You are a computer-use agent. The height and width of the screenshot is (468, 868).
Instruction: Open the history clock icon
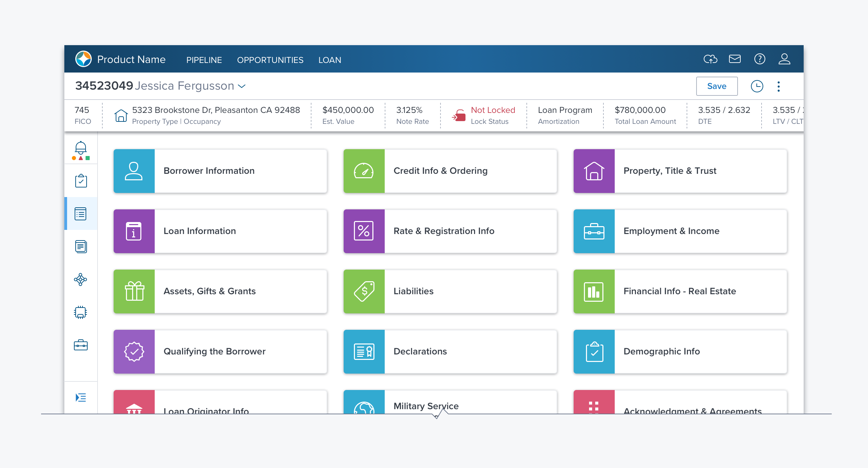[757, 86]
